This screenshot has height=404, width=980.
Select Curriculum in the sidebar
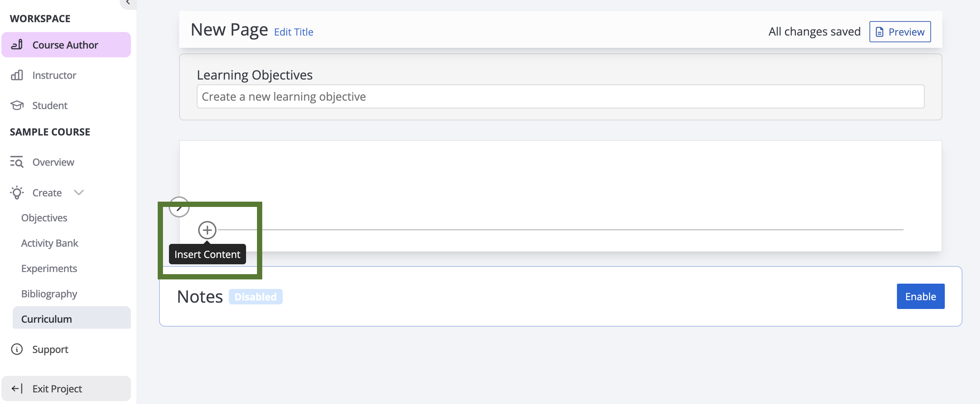coord(46,319)
